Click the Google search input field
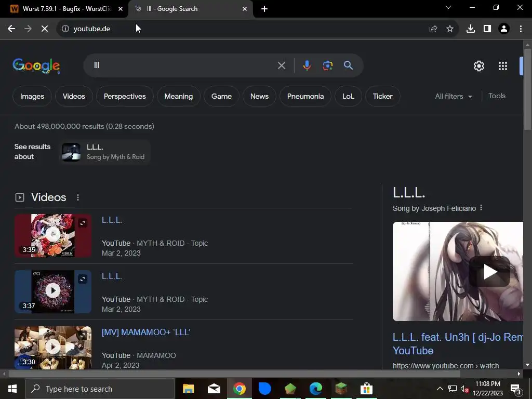This screenshot has height=399, width=532. (183, 65)
